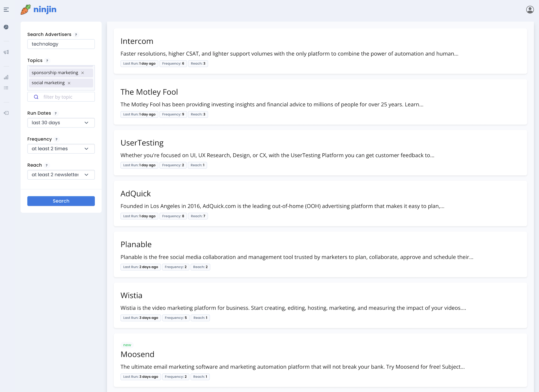
Task: Show help tooltip for Run Dates
Action: (x=56, y=114)
